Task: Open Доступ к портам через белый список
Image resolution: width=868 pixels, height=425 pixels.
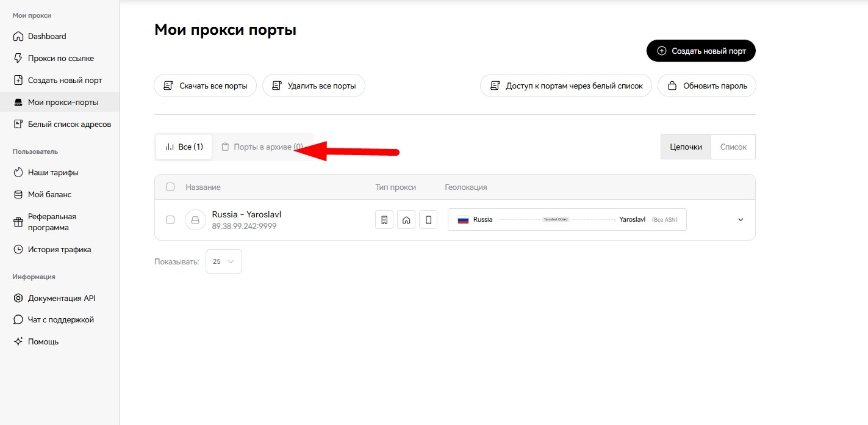Action: 566,85
